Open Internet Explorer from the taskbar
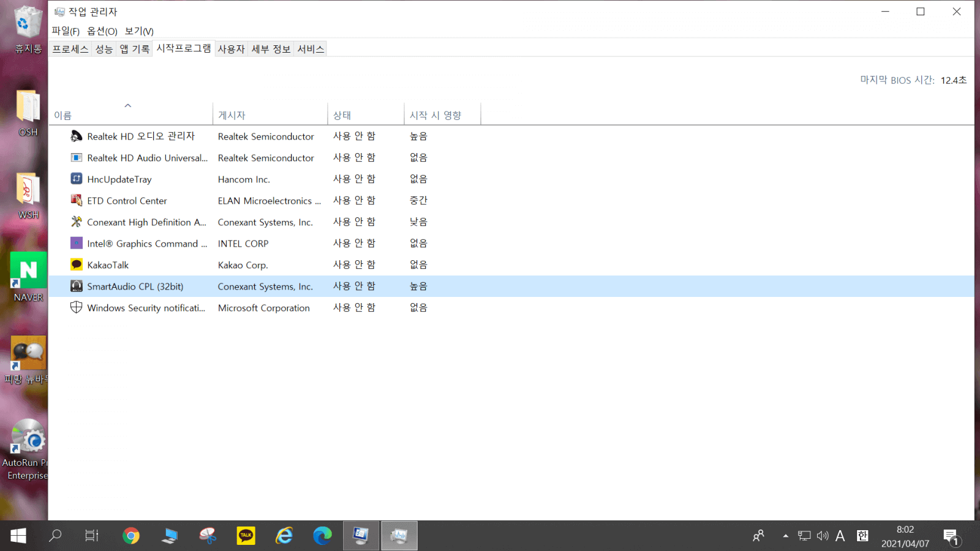980x551 pixels. (284, 536)
